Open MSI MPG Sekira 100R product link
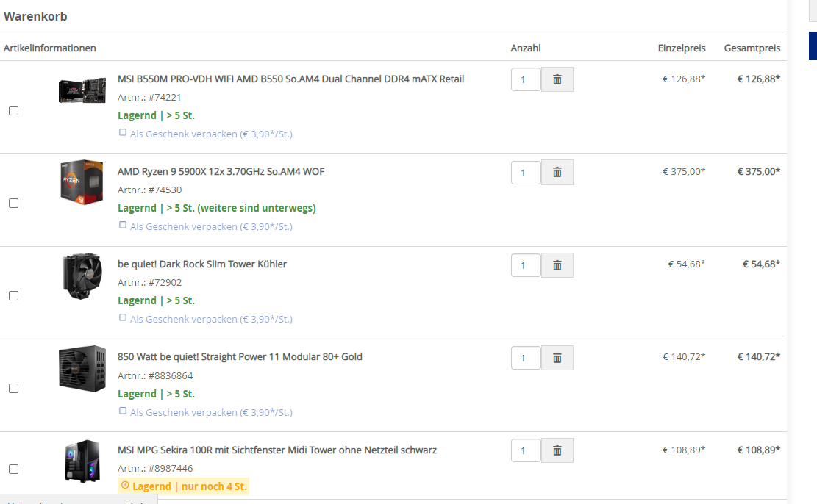Image resolution: width=817 pixels, height=504 pixels. tap(277, 450)
